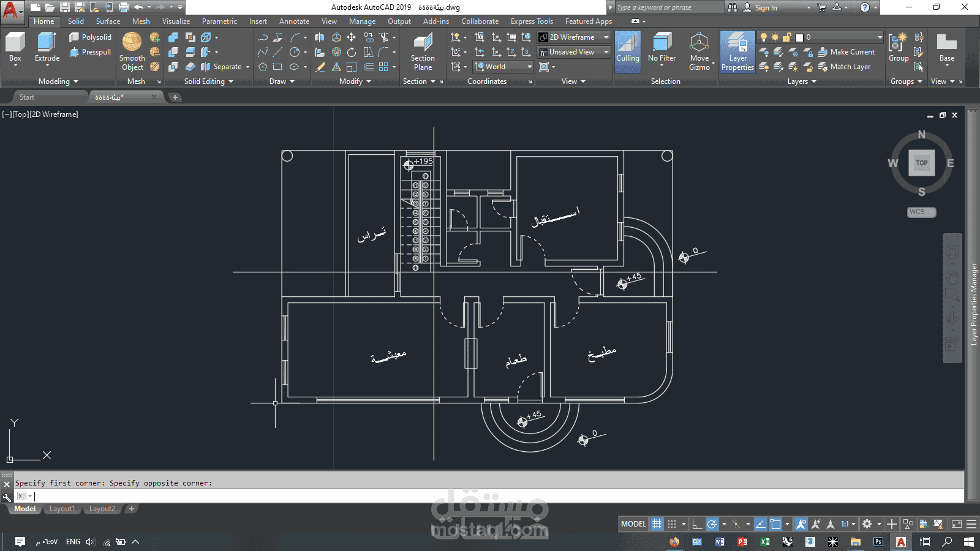Open the Visualize ribbon tab
The height and width of the screenshot is (551, 980).
tap(176, 21)
